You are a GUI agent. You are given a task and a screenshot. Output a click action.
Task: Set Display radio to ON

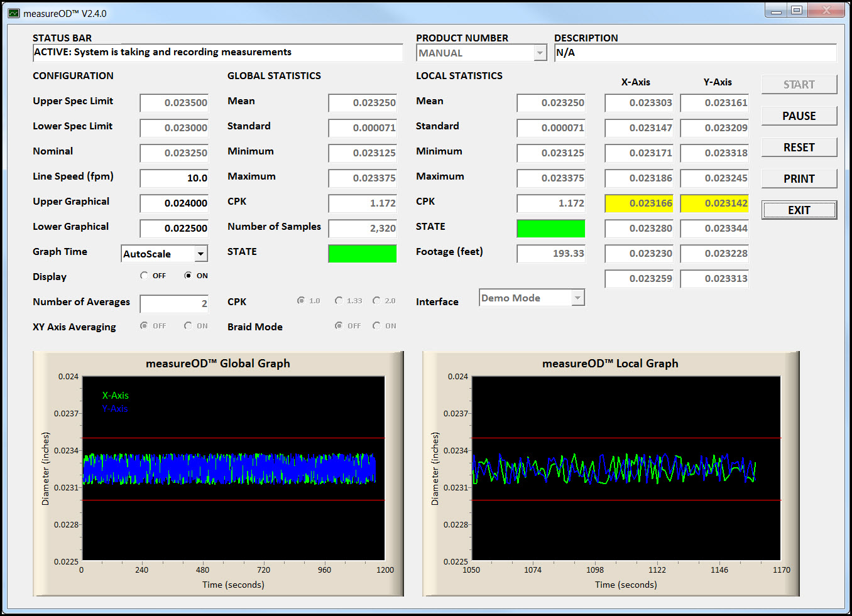188,276
